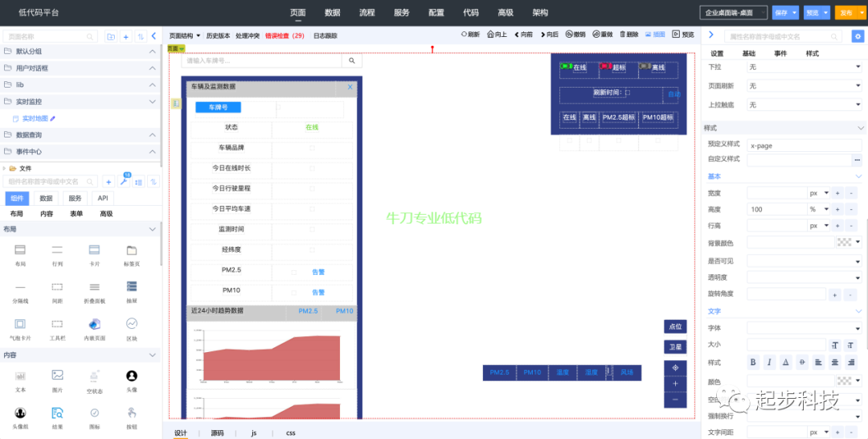Toggle the 点位 map mode button
The image size is (868, 439).
pos(675,326)
